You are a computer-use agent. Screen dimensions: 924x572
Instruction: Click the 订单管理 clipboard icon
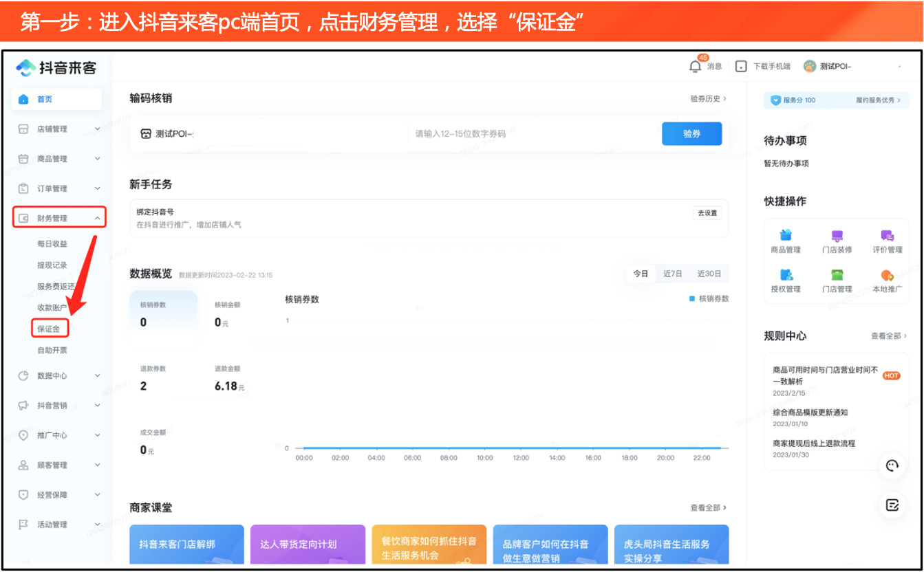(x=23, y=188)
